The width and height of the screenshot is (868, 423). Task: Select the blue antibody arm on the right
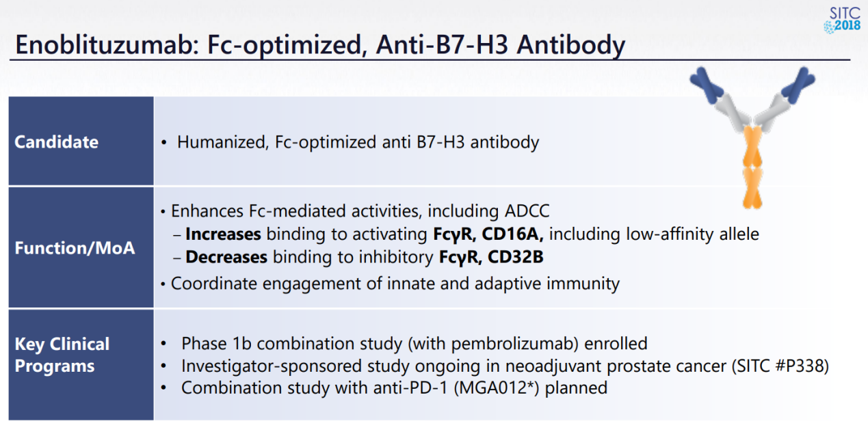798,86
